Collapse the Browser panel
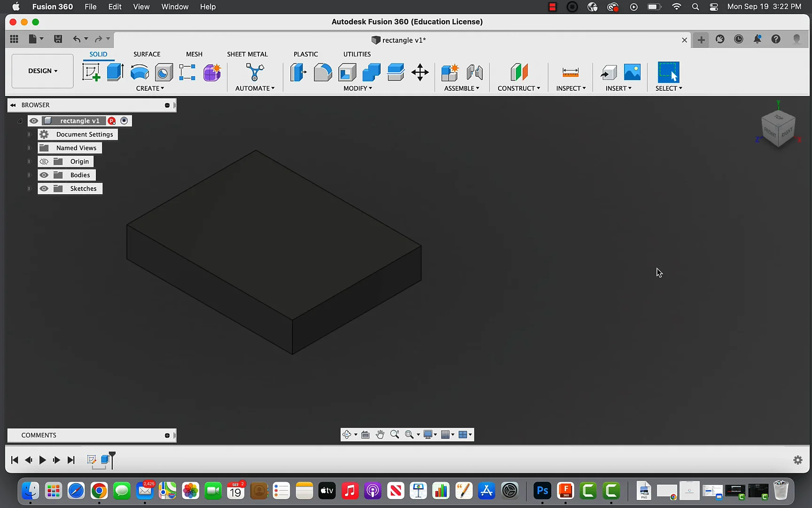812x508 pixels. [13, 105]
